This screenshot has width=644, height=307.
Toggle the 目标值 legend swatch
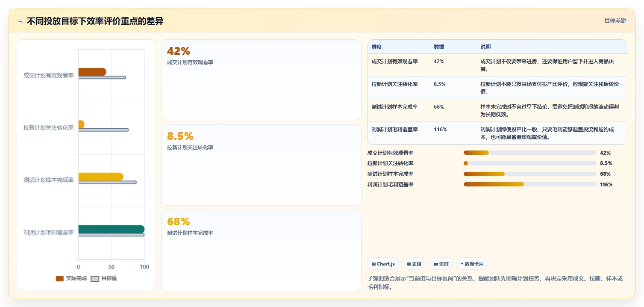95,279
